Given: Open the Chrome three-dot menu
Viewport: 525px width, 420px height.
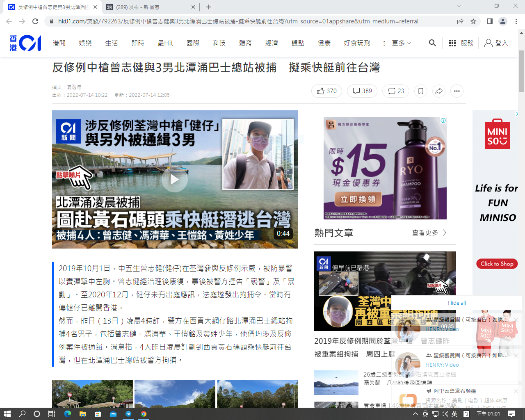Looking at the screenshot, I should [516, 21].
